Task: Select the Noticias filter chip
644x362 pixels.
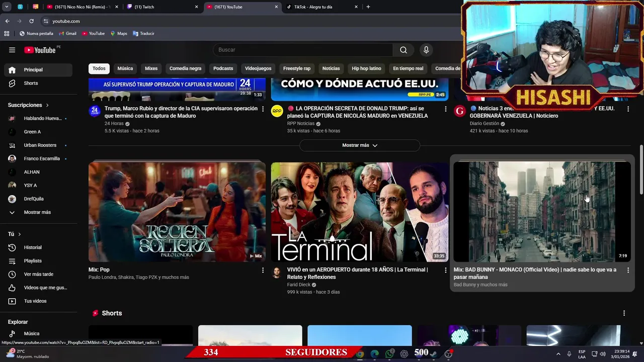Action: pos(331,68)
